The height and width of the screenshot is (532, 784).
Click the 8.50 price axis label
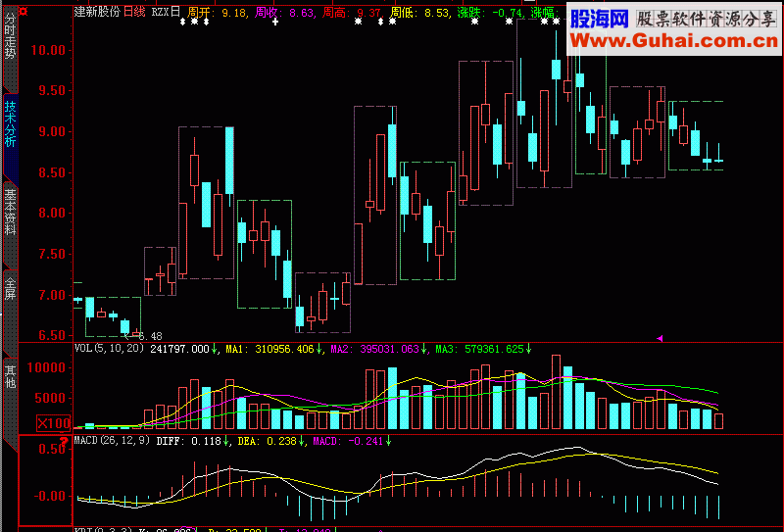tap(52, 173)
